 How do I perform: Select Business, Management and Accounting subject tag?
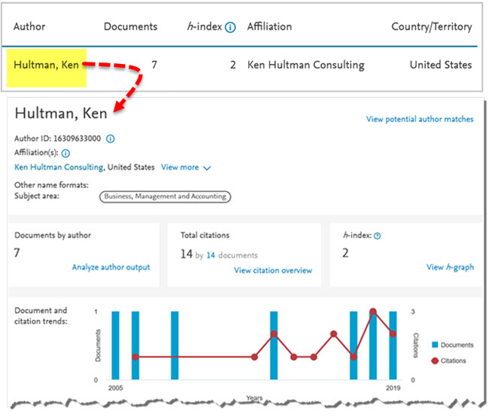(165, 196)
